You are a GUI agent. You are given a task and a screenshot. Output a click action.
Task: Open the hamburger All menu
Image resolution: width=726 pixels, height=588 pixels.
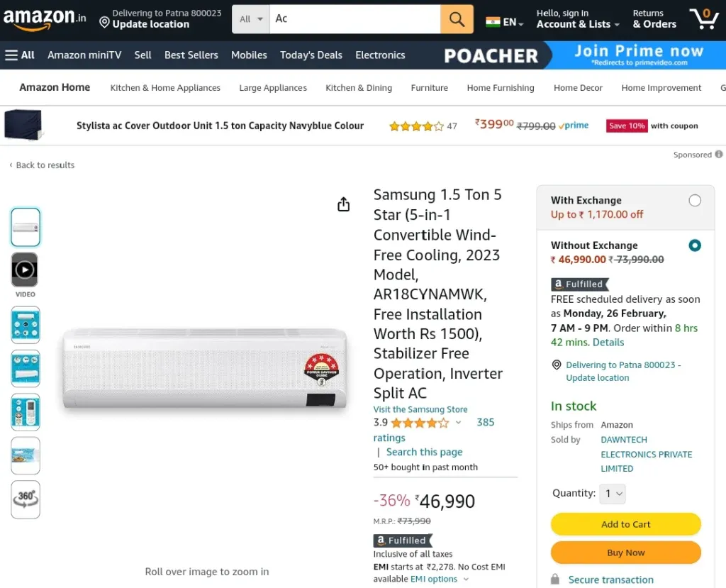coord(20,55)
